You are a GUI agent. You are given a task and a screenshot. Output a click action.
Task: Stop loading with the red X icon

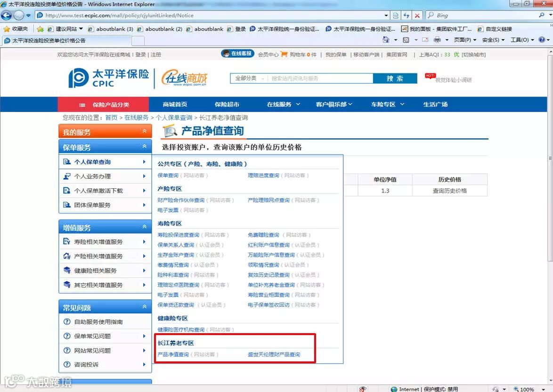[x=417, y=16]
